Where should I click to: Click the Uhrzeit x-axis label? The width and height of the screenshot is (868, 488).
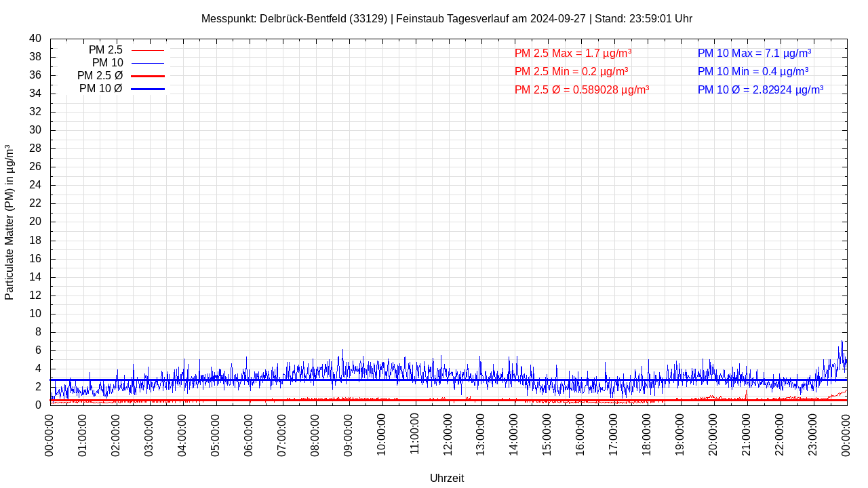coord(447,478)
